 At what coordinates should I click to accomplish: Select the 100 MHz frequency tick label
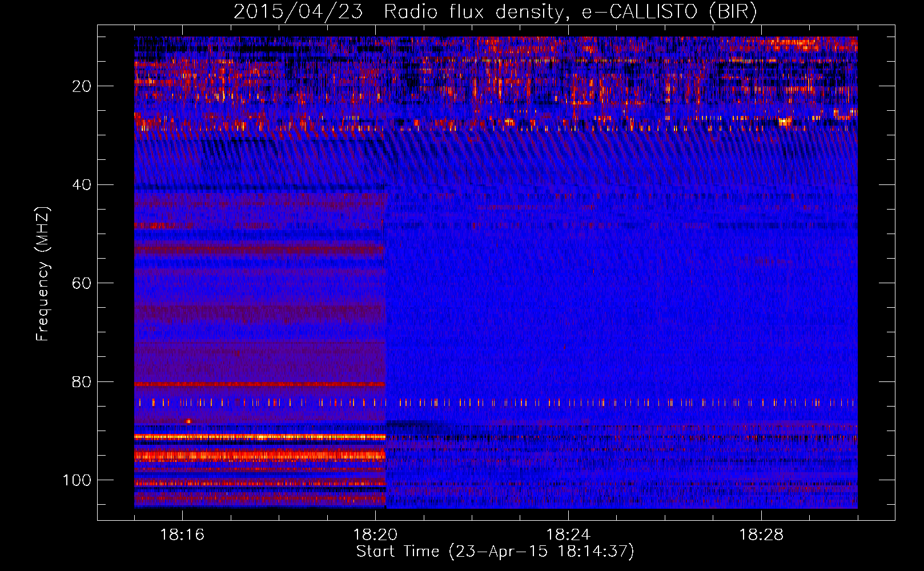click(x=77, y=480)
